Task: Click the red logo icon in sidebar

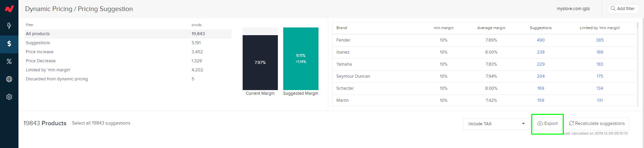Action: click(9, 9)
